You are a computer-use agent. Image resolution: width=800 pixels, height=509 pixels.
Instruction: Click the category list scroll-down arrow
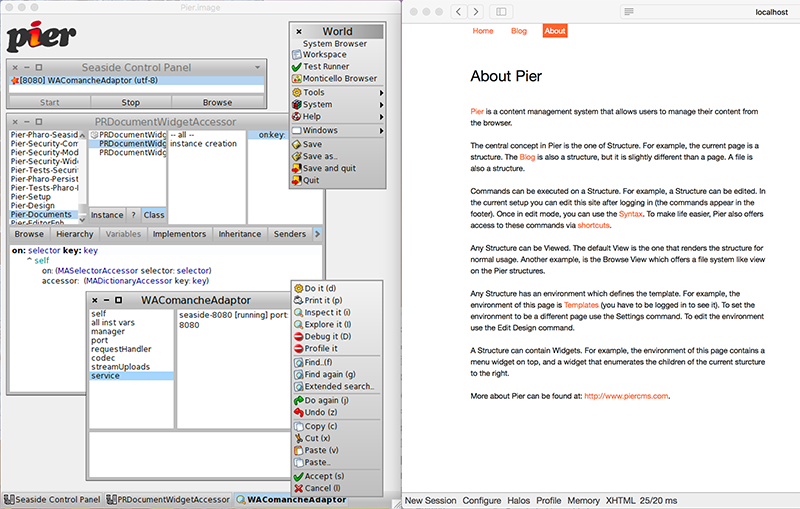coord(82,220)
